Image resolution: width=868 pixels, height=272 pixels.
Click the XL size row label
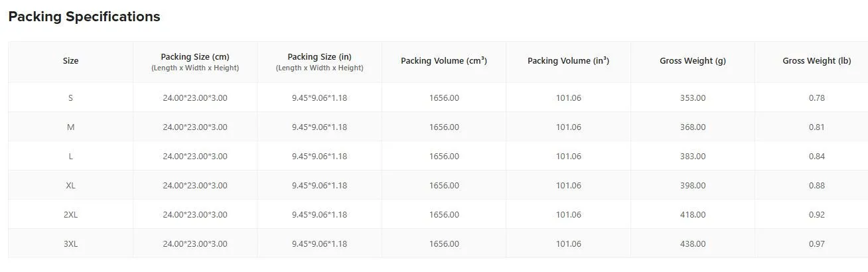click(x=70, y=185)
